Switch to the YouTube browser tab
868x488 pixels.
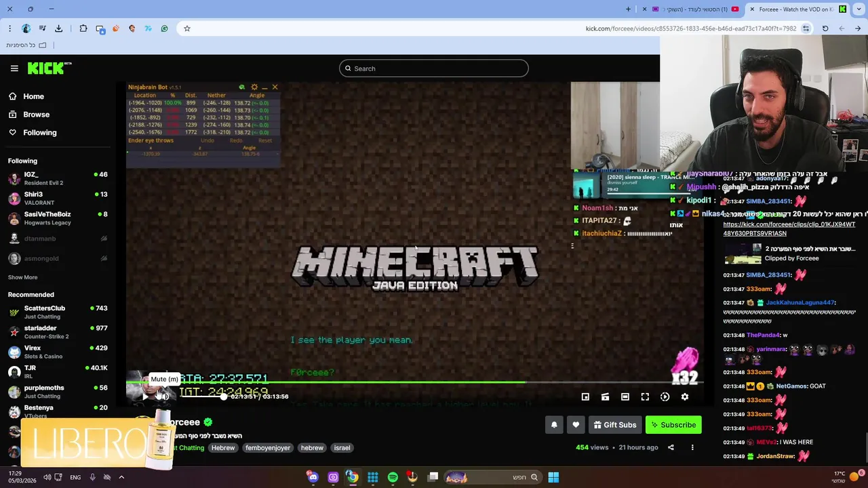point(695,9)
